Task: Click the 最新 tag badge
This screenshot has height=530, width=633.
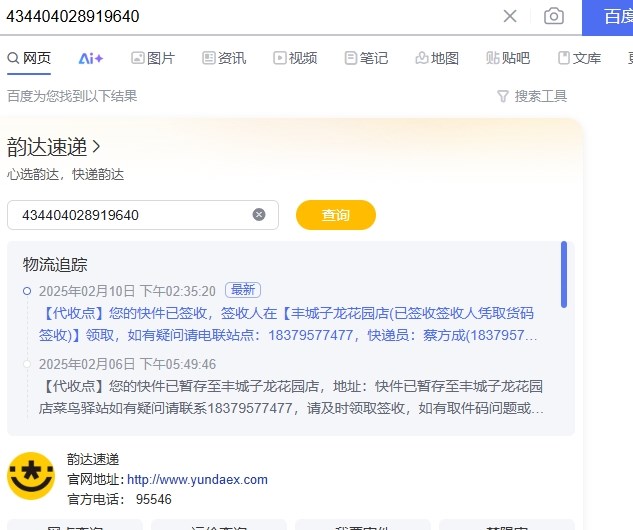Action: coord(243,290)
